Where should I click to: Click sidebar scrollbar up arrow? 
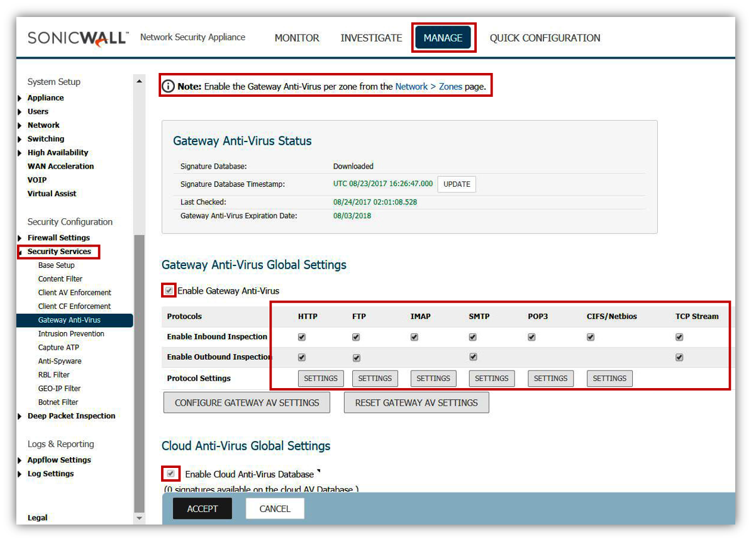pos(140,81)
